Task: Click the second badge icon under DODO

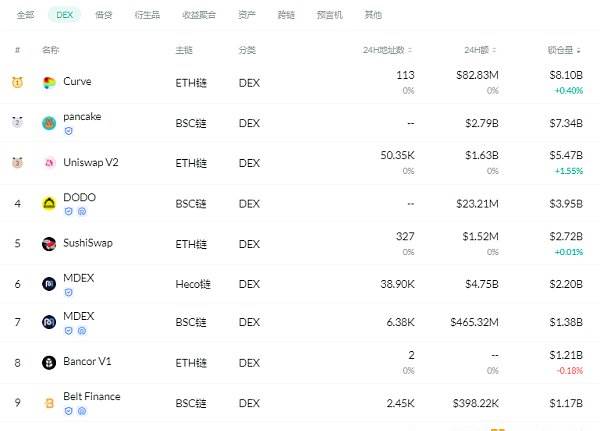Action: click(82, 211)
